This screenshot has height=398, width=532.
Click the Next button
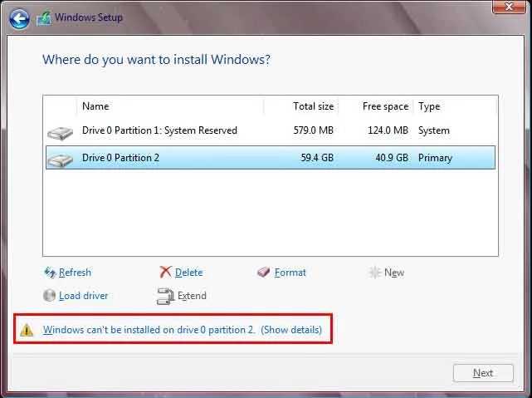coord(483,373)
